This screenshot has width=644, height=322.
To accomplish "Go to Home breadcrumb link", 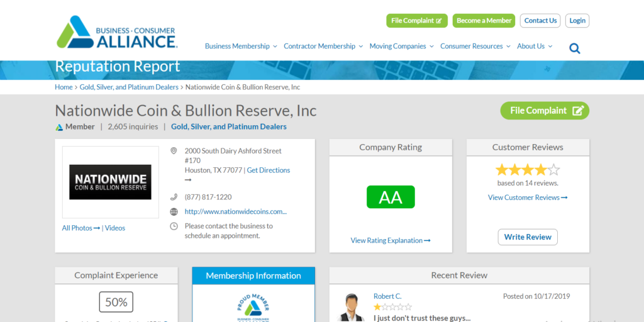I will click(64, 87).
